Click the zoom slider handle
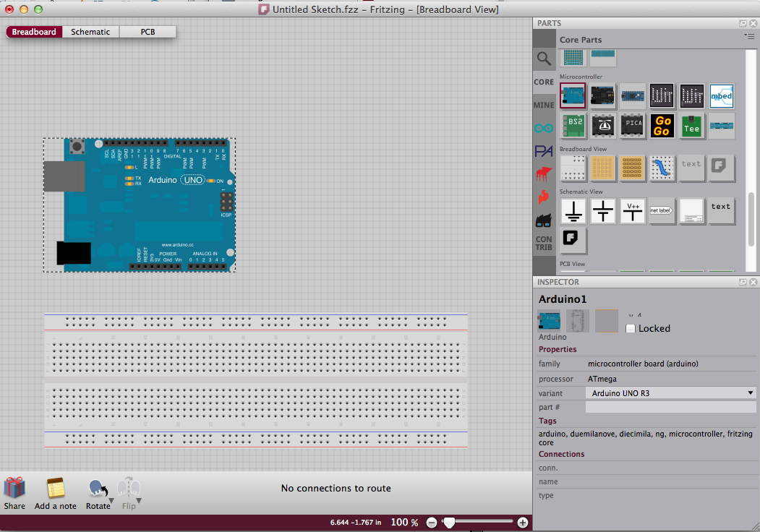760x532 pixels. [449, 523]
